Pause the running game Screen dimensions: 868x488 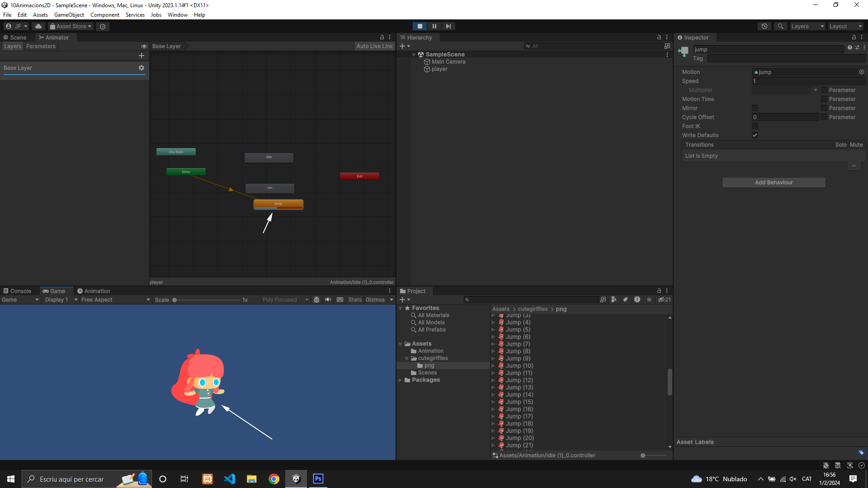coord(434,26)
